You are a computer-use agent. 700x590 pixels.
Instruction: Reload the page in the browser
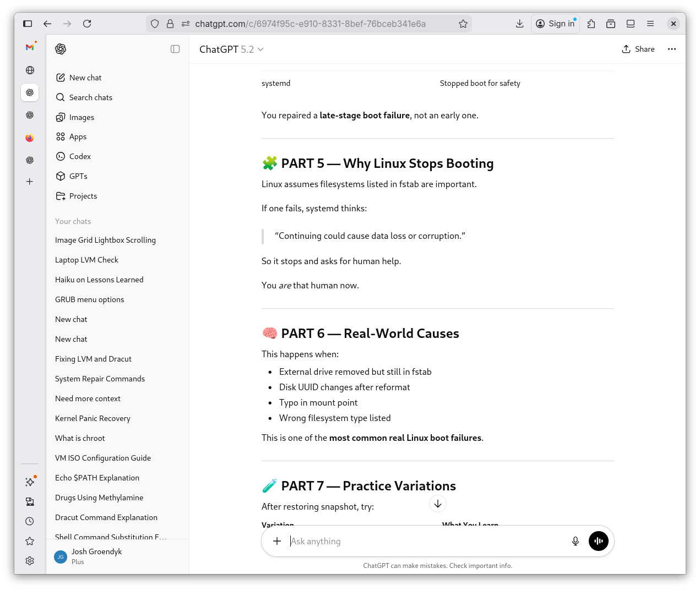coord(87,24)
